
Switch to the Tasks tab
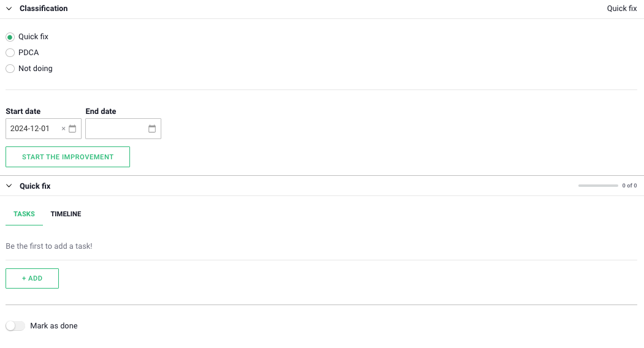pyautogui.click(x=24, y=214)
